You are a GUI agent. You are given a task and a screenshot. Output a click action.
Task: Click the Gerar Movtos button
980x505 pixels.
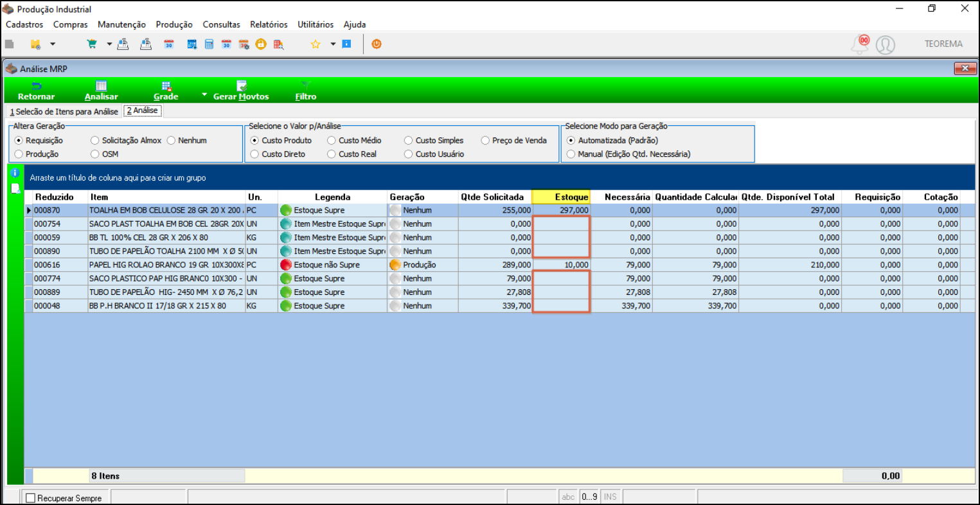[x=241, y=91]
